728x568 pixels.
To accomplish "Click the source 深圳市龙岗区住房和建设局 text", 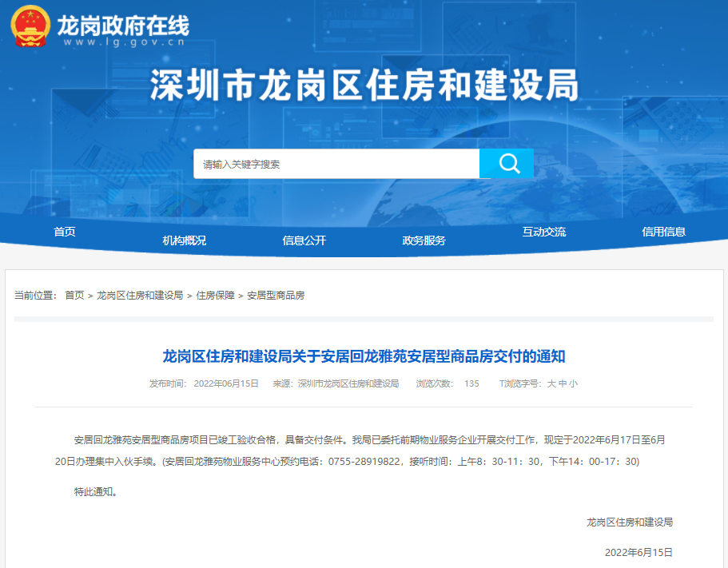I will [x=348, y=383].
